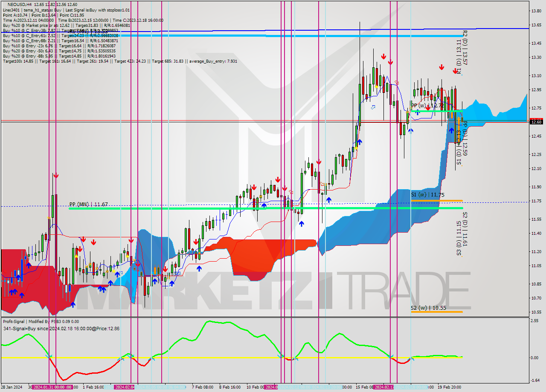Click the '7 Feb 08:00' date axis label
The image size is (546, 392).
click(x=203, y=387)
